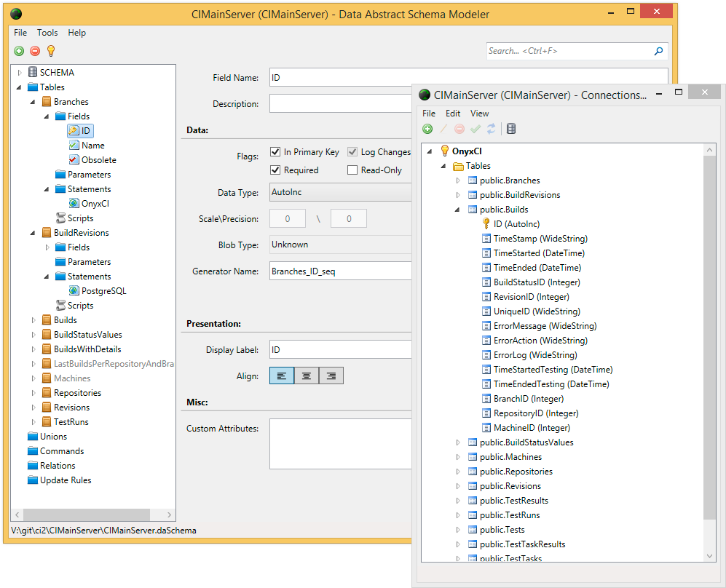Click the red delete icon in Connections toolbar
Viewport: 726px width, 588px height.
[x=459, y=129]
